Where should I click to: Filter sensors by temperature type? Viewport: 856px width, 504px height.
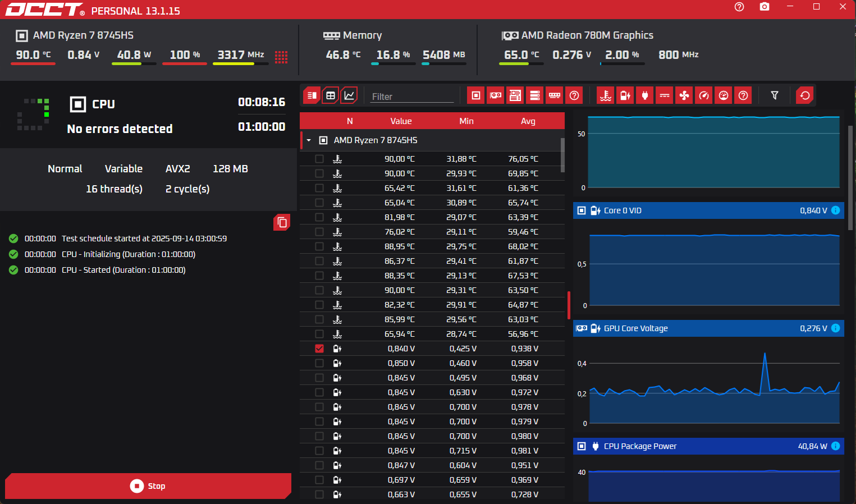[x=606, y=95]
